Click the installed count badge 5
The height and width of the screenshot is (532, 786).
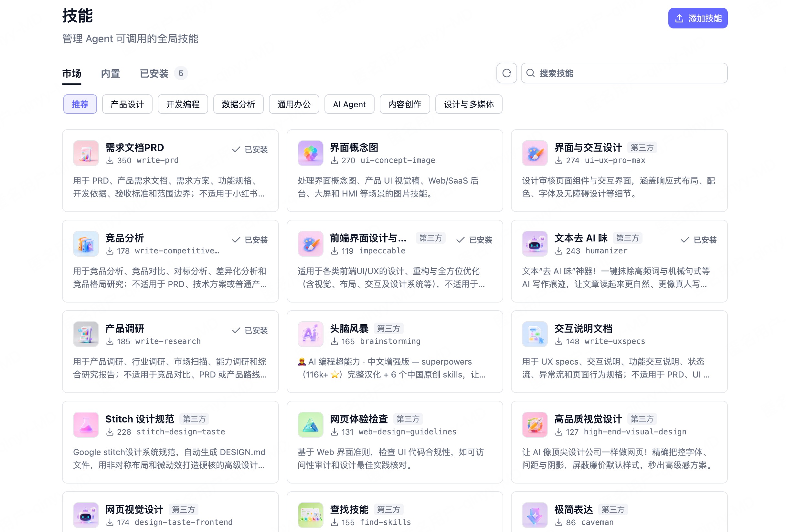point(181,73)
